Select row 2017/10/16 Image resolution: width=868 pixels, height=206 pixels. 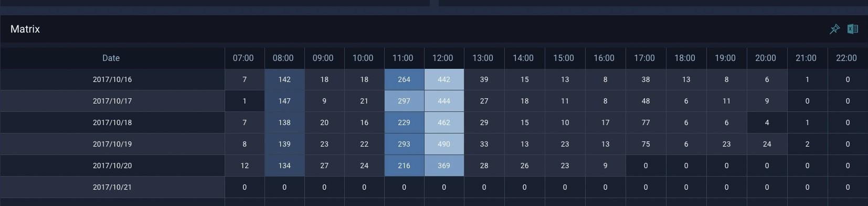(434, 79)
